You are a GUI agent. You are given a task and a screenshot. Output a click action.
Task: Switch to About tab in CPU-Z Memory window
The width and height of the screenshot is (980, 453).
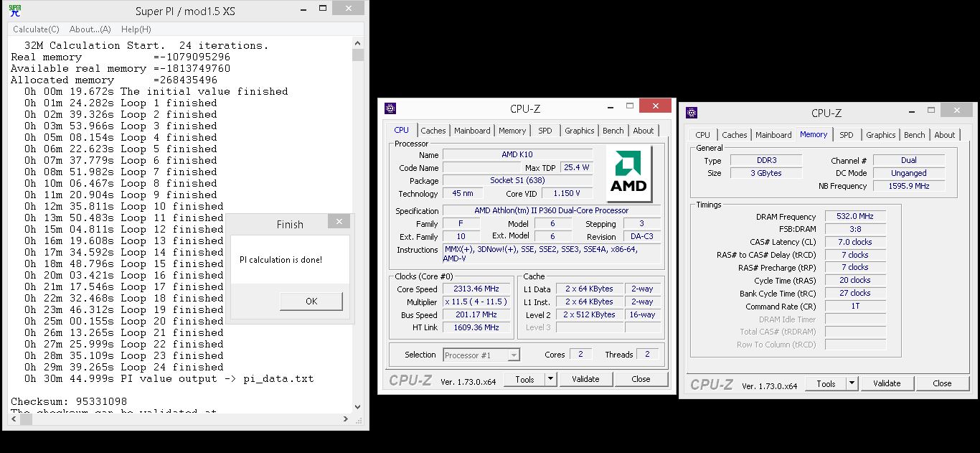tap(945, 135)
